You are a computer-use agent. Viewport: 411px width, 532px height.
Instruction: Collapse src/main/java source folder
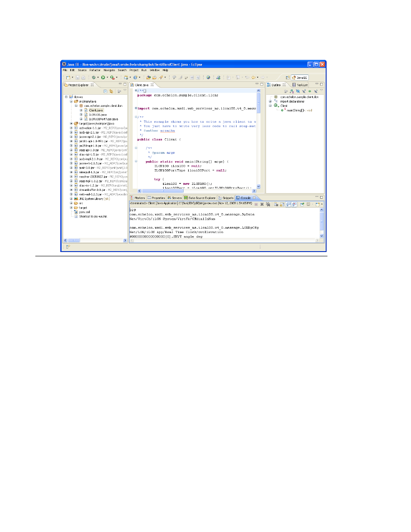[72, 101]
